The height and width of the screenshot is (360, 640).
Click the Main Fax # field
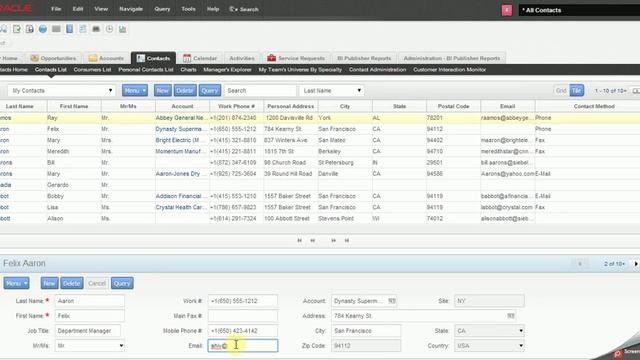[x=243, y=316]
